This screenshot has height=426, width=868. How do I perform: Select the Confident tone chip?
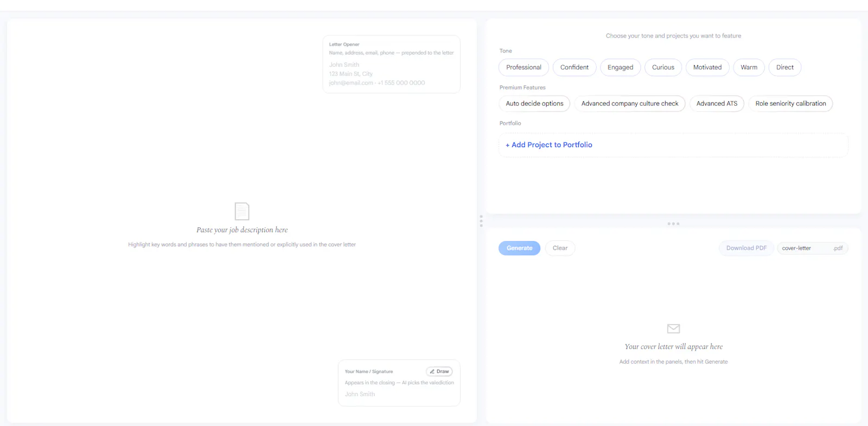click(x=575, y=67)
